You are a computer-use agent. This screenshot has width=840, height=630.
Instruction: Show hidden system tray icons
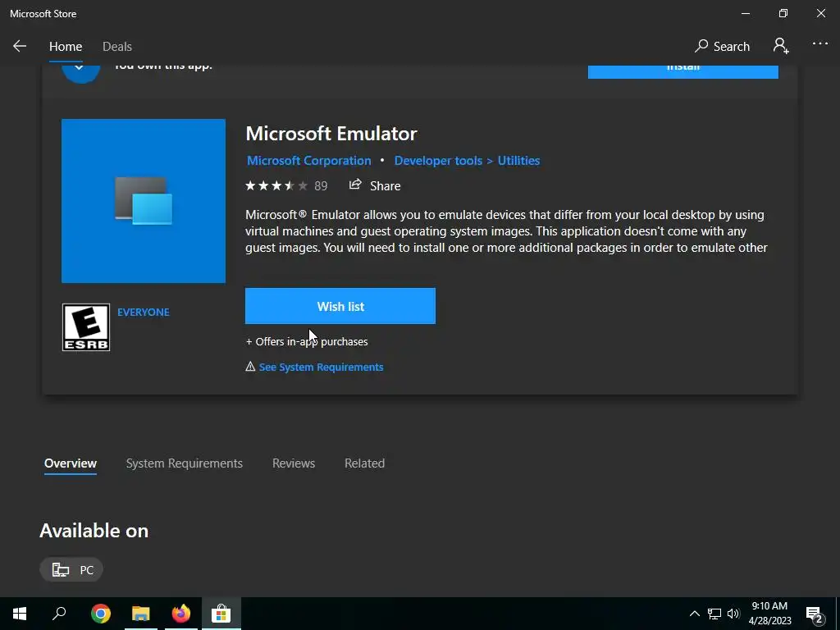pos(694,614)
